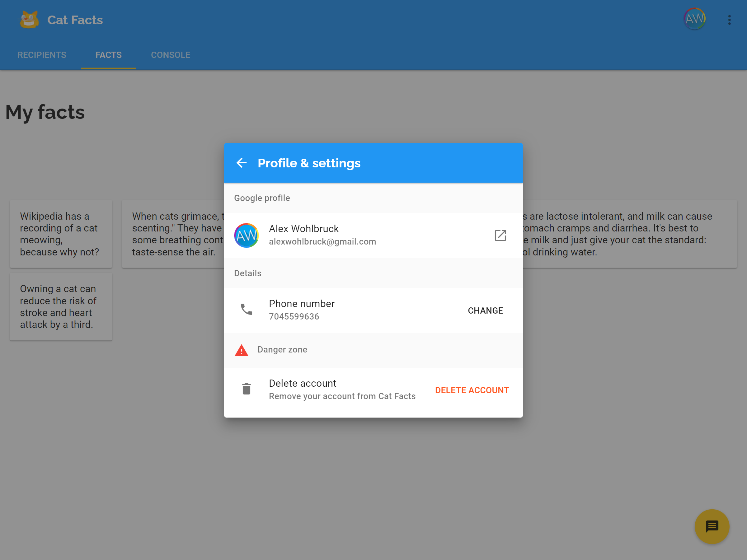Open the Console tab
The image size is (747, 560).
[171, 55]
